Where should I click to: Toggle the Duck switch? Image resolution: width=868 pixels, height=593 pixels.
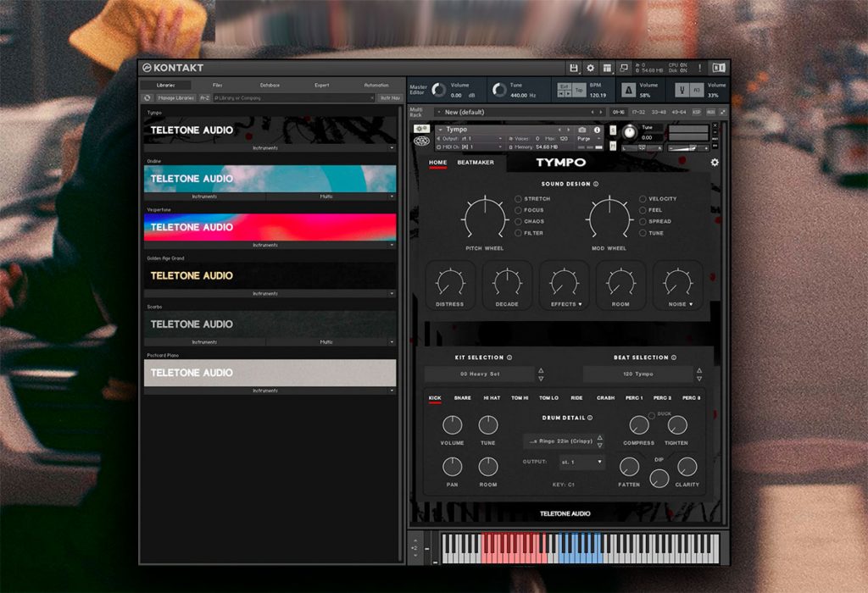pyautogui.click(x=652, y=415)
